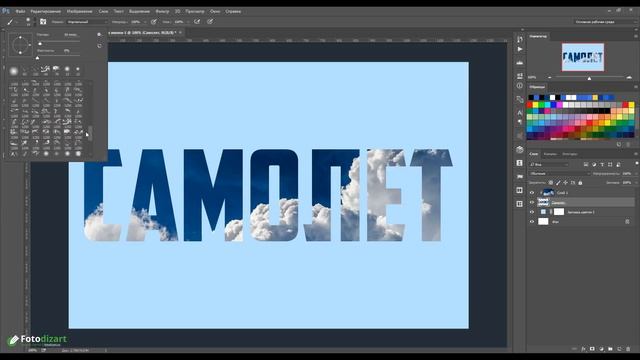The image size is (640, 360).
Task: Click the Brush tool icon in options bar
Action: pyautogui.click(x=10, y=22)
